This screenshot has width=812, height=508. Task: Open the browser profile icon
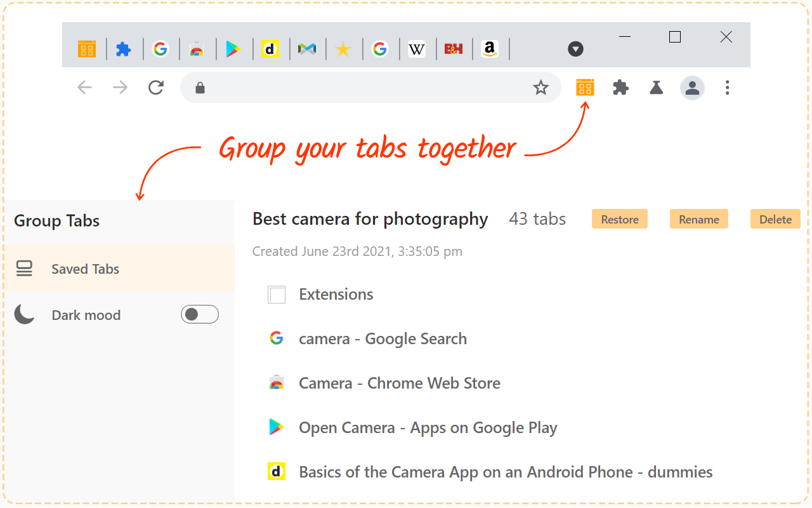point(692,88)
